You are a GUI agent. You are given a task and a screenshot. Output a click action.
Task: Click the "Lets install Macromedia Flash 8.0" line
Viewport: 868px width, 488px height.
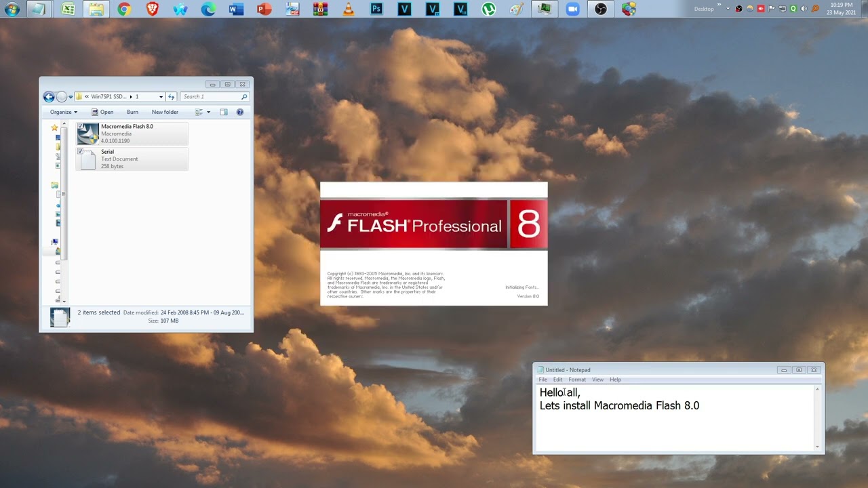click(619, 406)
